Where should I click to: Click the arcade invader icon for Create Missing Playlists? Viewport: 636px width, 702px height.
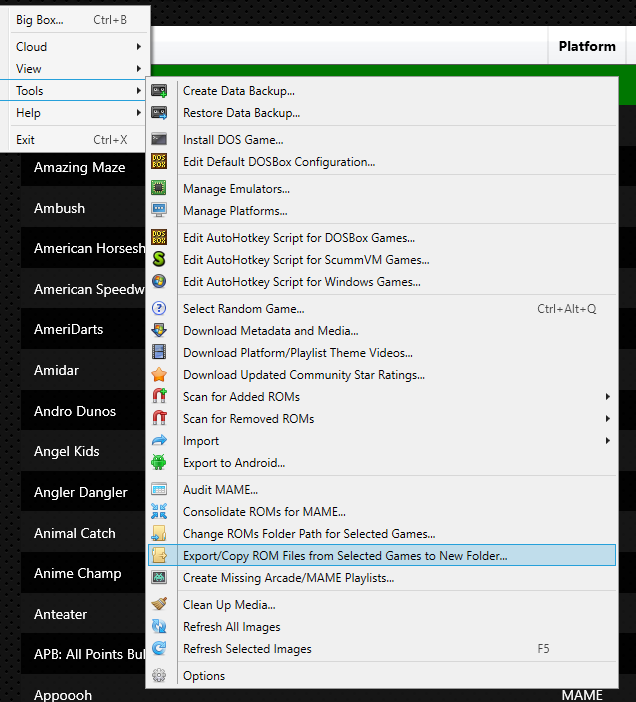click(x=159, y=577)
